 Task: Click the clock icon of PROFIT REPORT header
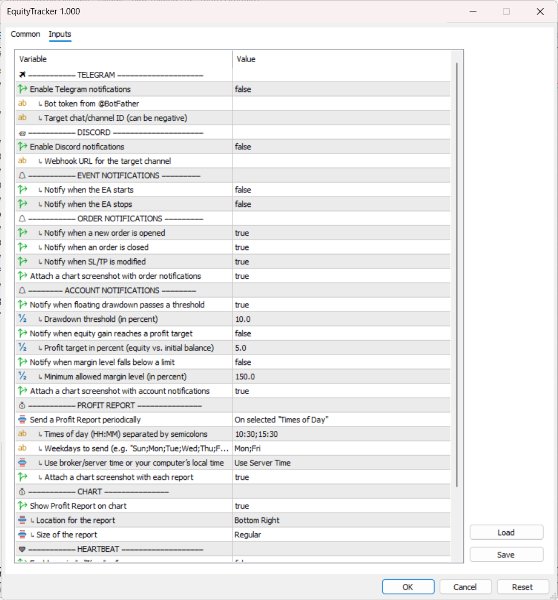(22, 405)
